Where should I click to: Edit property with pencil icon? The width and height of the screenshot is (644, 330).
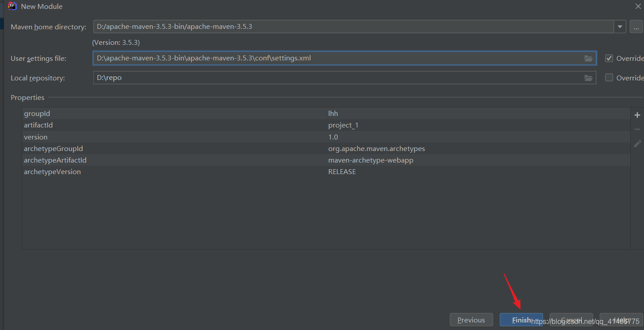[x=637, y=143]
